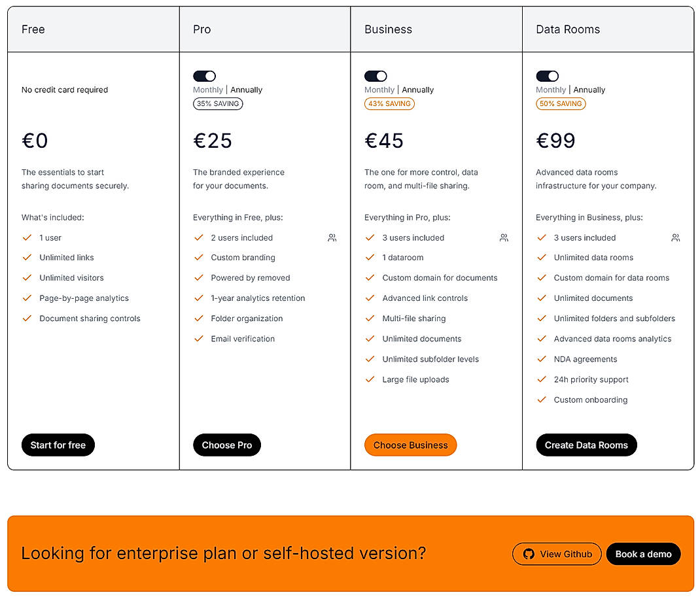The image size is (700, 599).
Task: Click the checkmark next to Custom branding
Action: click(x=198, y=258)
